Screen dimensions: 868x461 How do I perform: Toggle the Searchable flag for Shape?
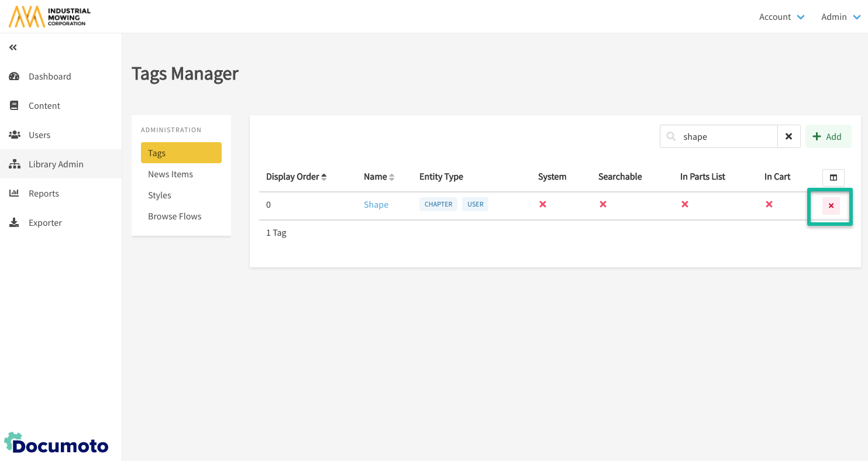[x=603, y=204]
